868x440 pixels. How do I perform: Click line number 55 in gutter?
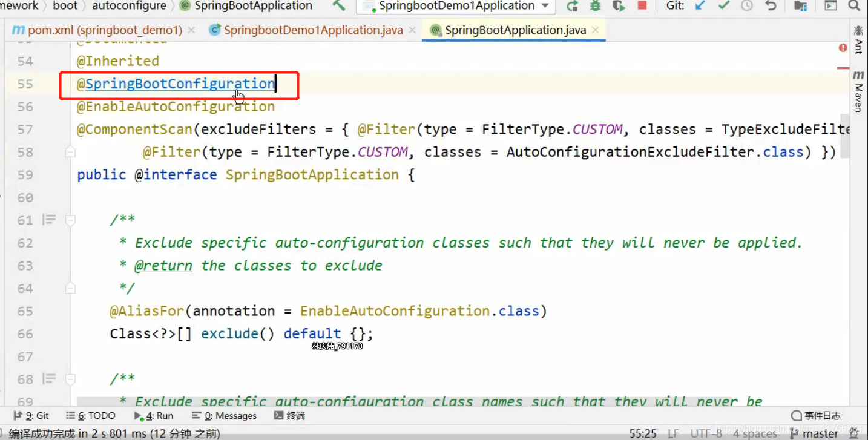point(25,84)
